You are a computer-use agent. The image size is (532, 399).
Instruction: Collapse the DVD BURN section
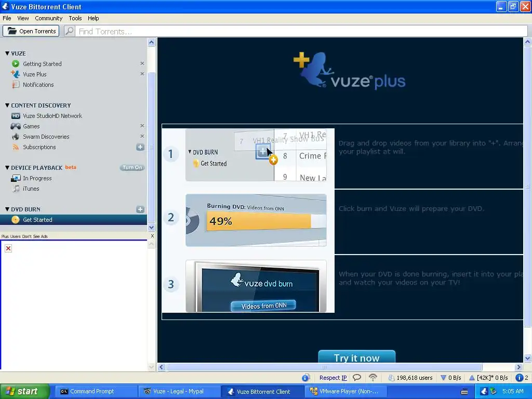coord(7,209)
